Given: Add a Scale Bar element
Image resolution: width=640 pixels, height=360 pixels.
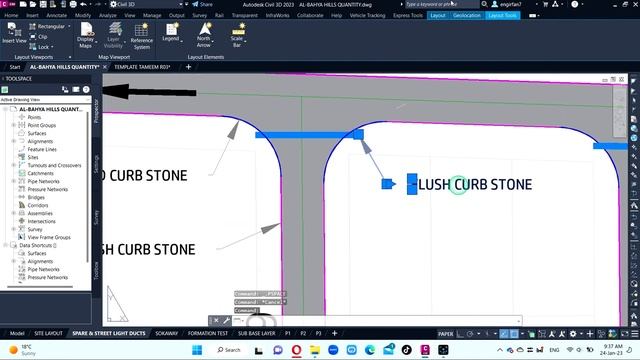Looking at the screenshot, I should (237, 36).
